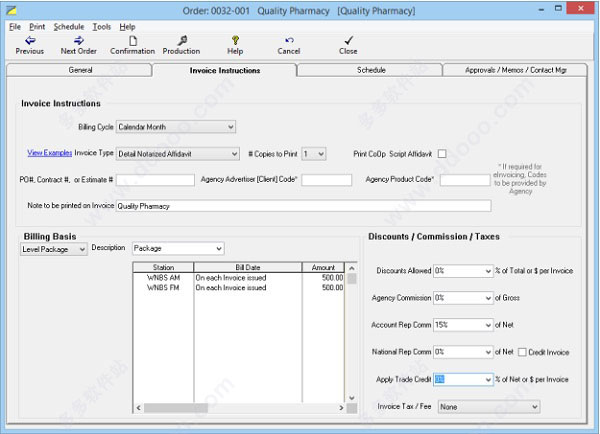Switch to the Schedule tab
This screenshot has height=434, width=600.
371,70
